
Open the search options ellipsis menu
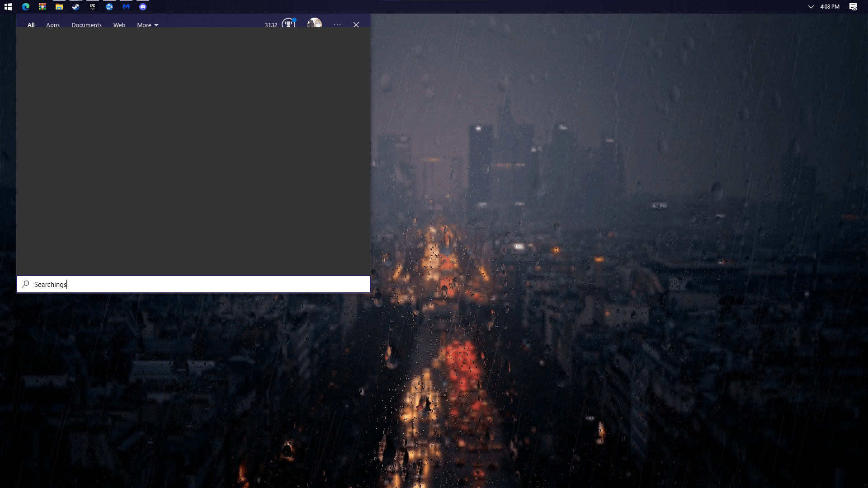(x=337, y=25)
